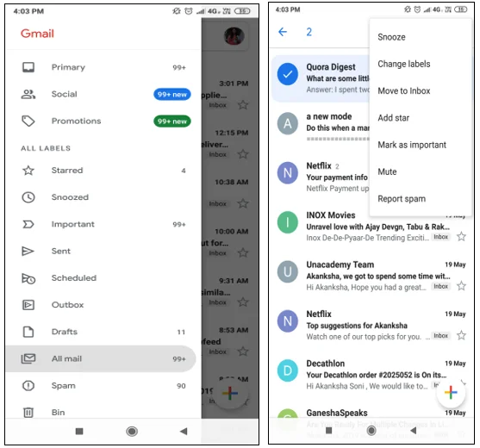Star the 12:15 PM email in dimmed inbox
The height and width of the screenshot is (448, 480).
tap(243, 154)
